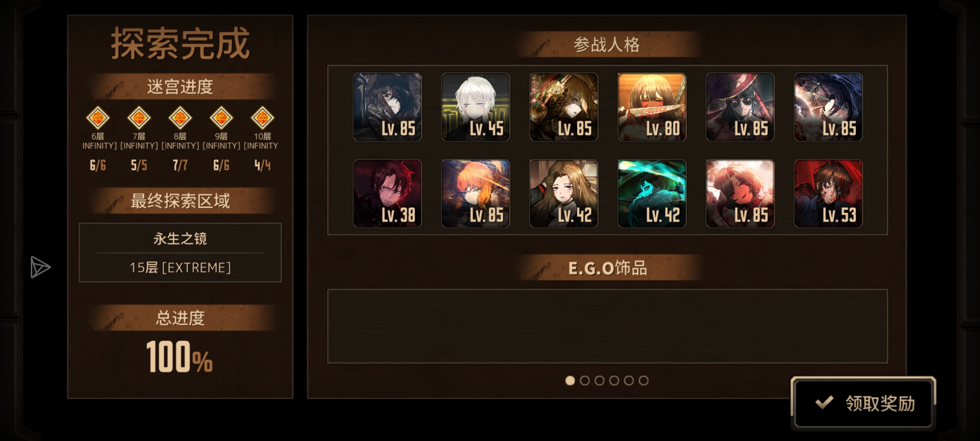Select the Lv. 53 character portrait
This screenshot has width=980, height=441.
(829, 194)
